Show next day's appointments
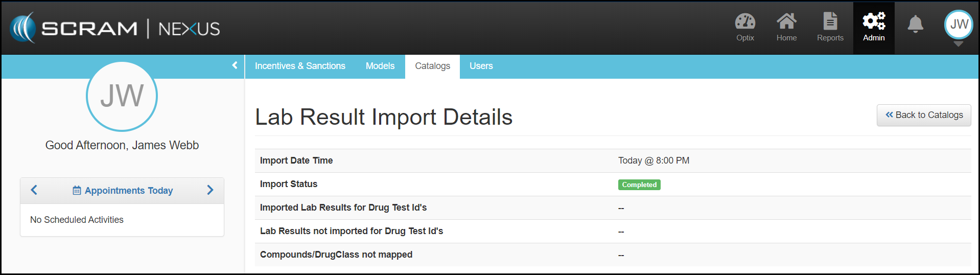The height and width of the screenshot is (275, 980). point(210,190)
